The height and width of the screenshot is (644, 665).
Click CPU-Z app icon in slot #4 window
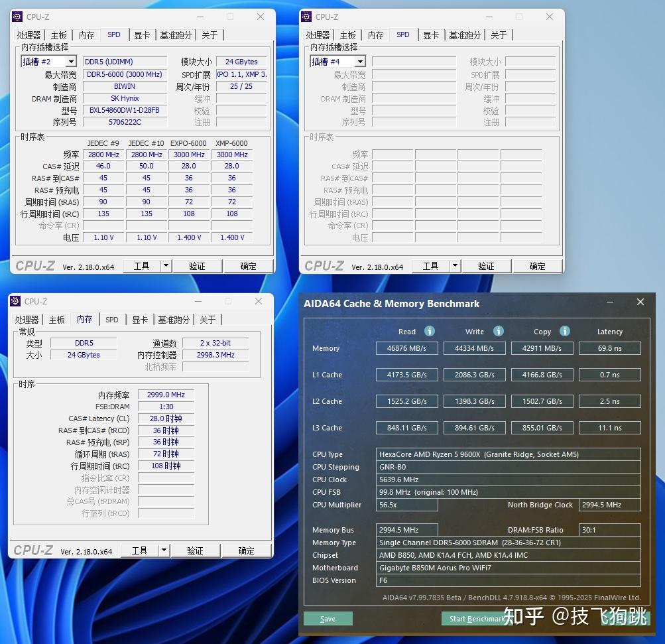click(306, 17)
